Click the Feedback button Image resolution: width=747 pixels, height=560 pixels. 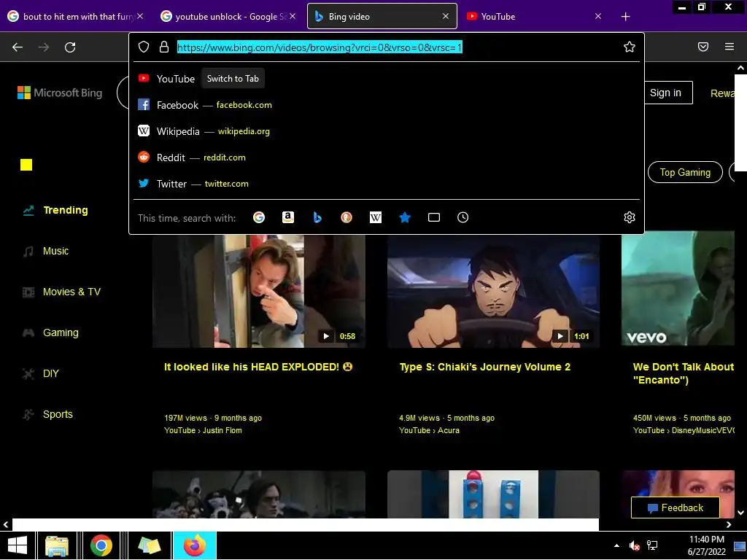point(675,507)
